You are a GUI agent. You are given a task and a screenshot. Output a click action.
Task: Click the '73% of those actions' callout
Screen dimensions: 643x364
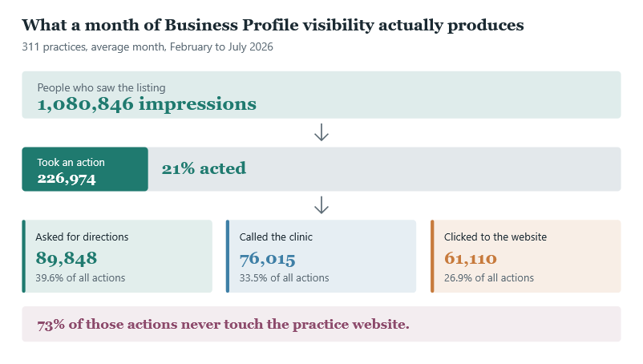point(223,324)
